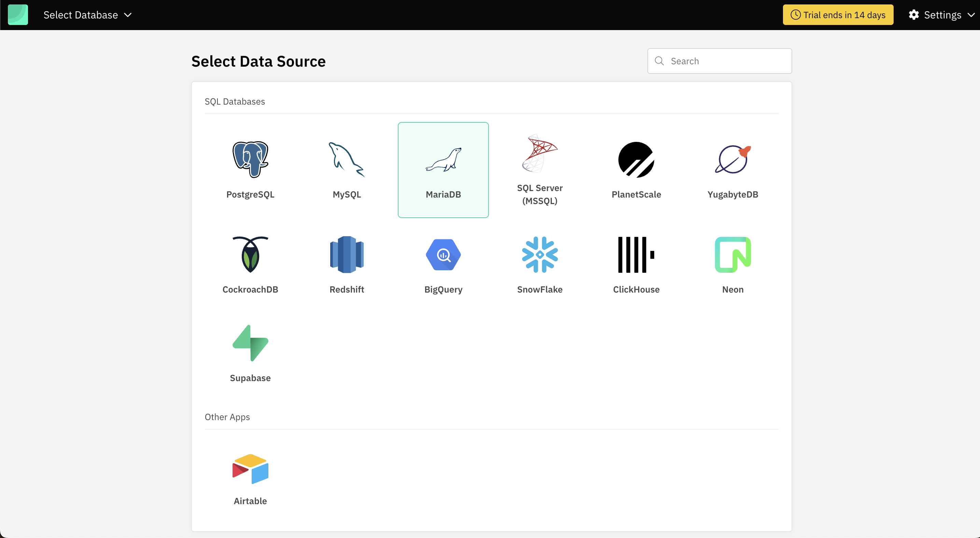Pick BigQuery as the data source
This screenshot has height=538, width=980.
[x=443, y=265]
